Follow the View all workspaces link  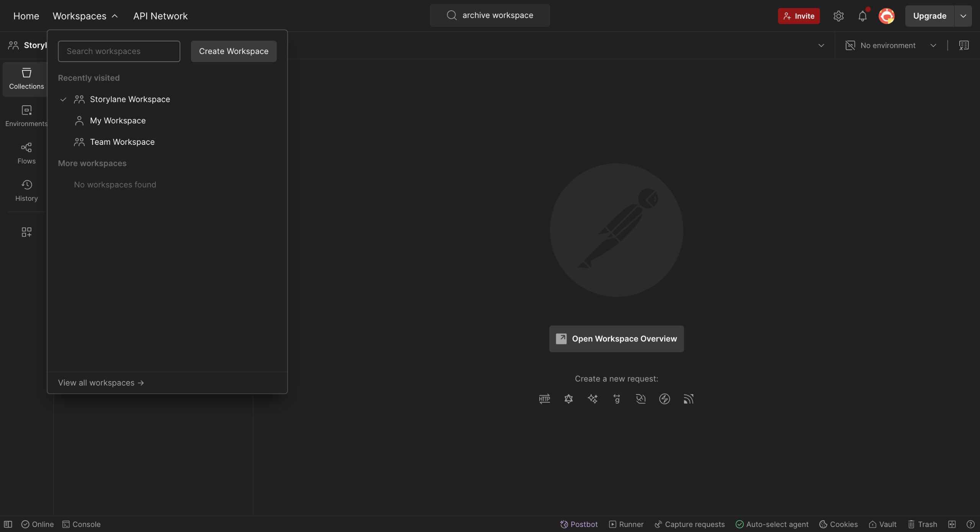point(101,383)
